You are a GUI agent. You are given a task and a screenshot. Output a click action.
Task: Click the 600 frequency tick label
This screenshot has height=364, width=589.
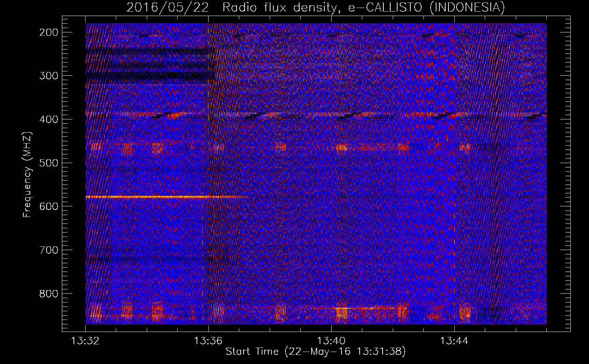48,206
